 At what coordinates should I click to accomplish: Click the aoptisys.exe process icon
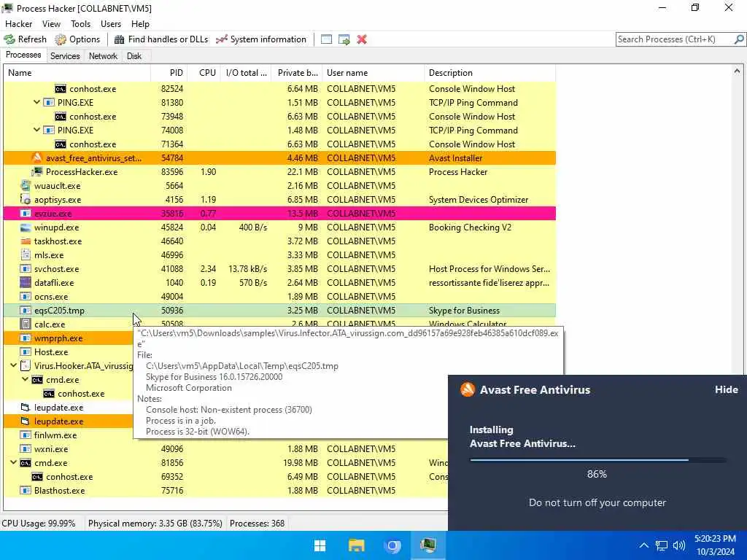[x=26, y=199]
